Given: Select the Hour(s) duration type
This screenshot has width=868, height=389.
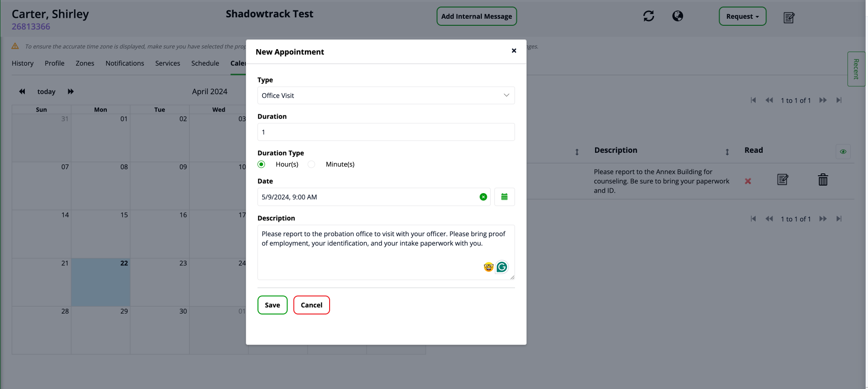Looking at the screenshot, I should [x=261, y=164].
